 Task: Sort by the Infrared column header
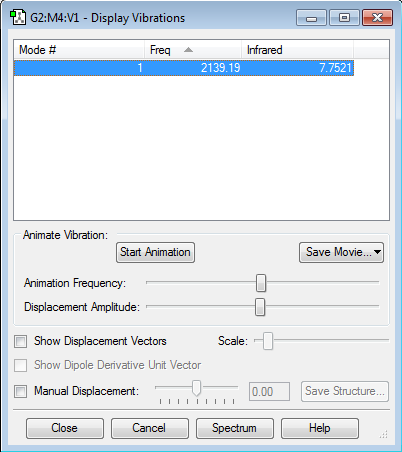[297, 50]
